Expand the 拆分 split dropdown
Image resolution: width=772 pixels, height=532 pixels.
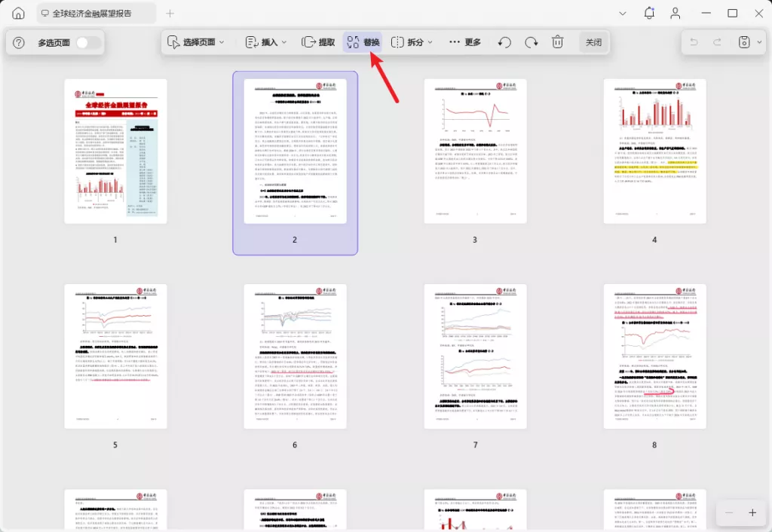point(412,42)
